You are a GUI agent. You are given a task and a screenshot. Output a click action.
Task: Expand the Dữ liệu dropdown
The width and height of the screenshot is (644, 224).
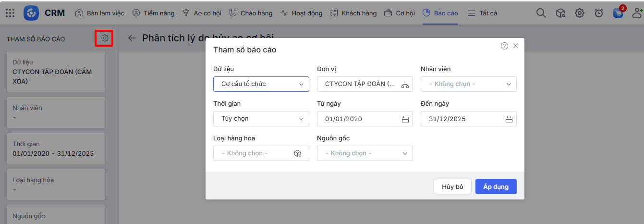(x=261, y=84)
